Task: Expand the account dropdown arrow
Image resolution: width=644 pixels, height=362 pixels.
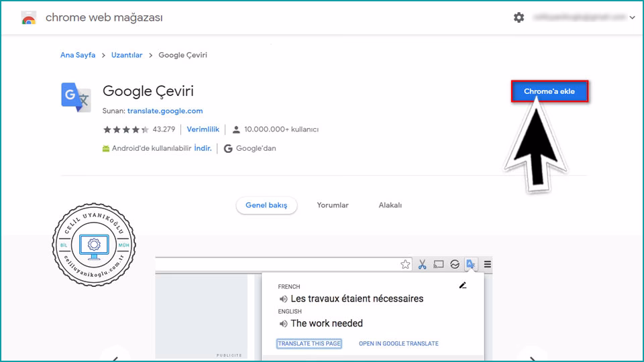Action: point(632,17)
